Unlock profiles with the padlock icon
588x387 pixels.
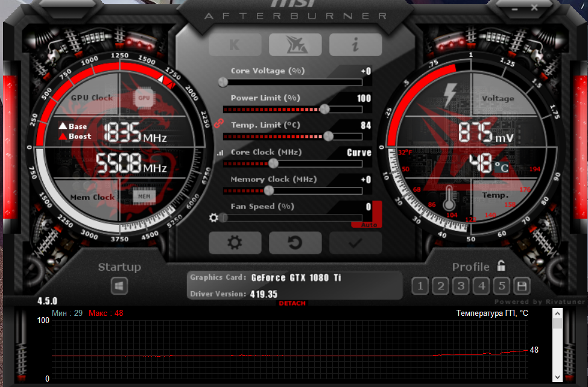point(501,265)
